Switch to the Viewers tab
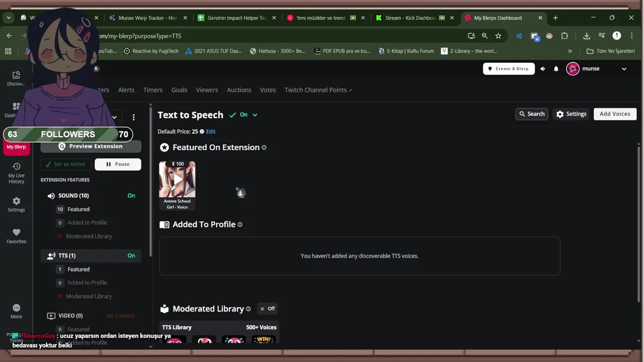Screen dimensions: 644x362 click(x=207, y=90)
